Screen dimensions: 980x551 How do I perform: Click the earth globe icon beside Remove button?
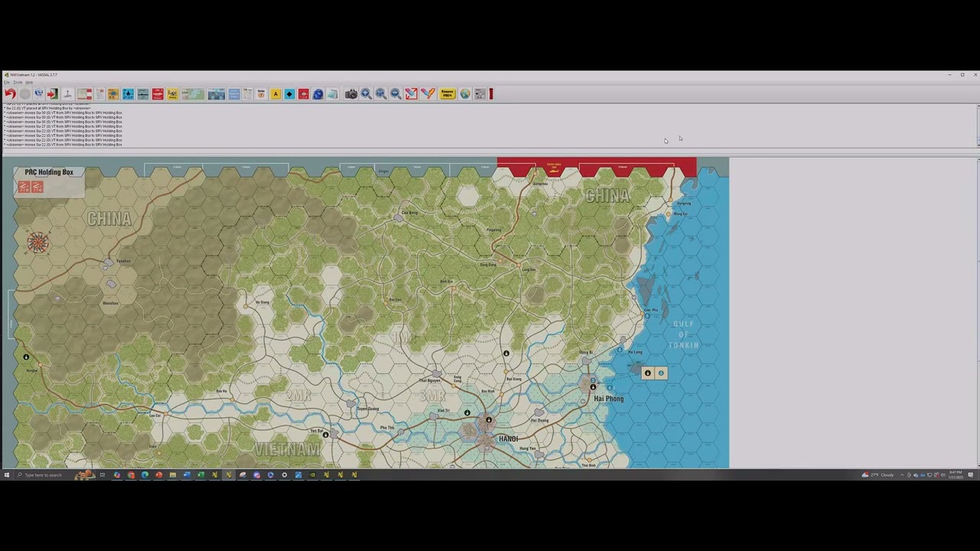[465, 93]
